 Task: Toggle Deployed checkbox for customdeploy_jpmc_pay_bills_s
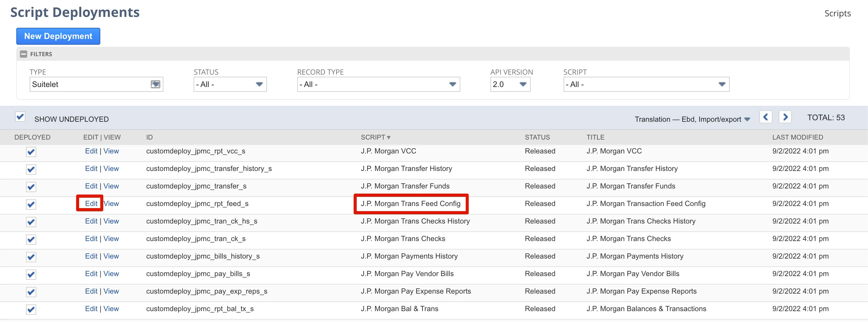pos(31,275)
